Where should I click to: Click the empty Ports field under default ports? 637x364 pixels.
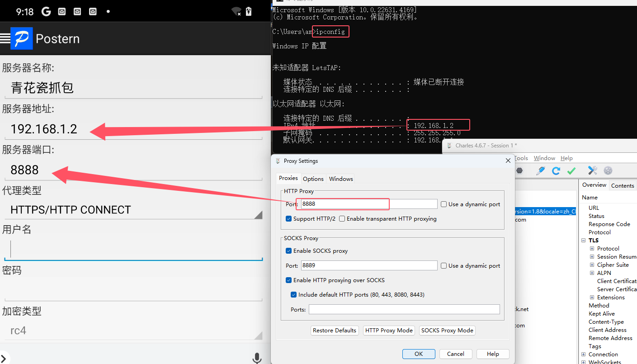coord(404,309)
